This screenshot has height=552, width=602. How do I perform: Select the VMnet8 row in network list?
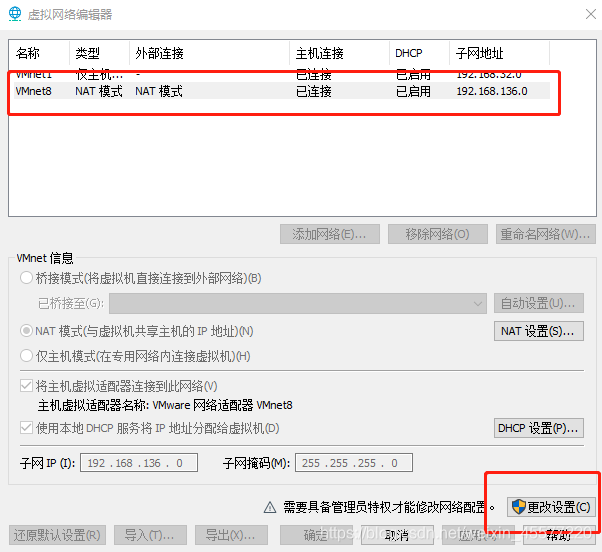pos(282,91)
